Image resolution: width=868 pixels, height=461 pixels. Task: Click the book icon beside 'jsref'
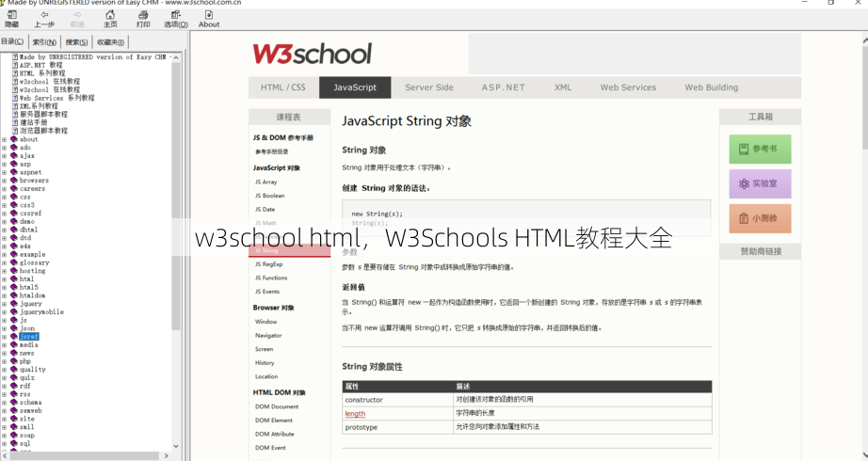(x=14, y=337)
